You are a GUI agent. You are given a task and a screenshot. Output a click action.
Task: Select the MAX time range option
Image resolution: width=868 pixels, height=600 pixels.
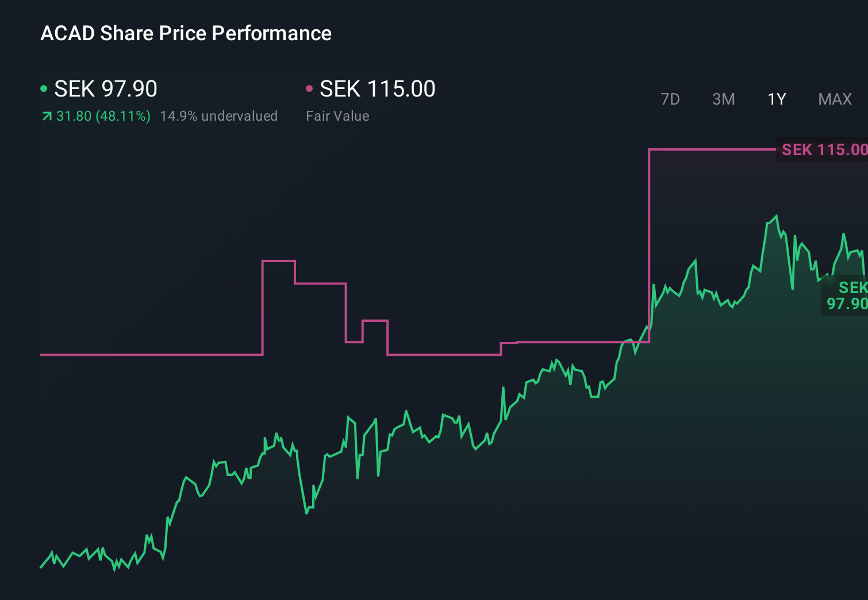coord(834,99)
